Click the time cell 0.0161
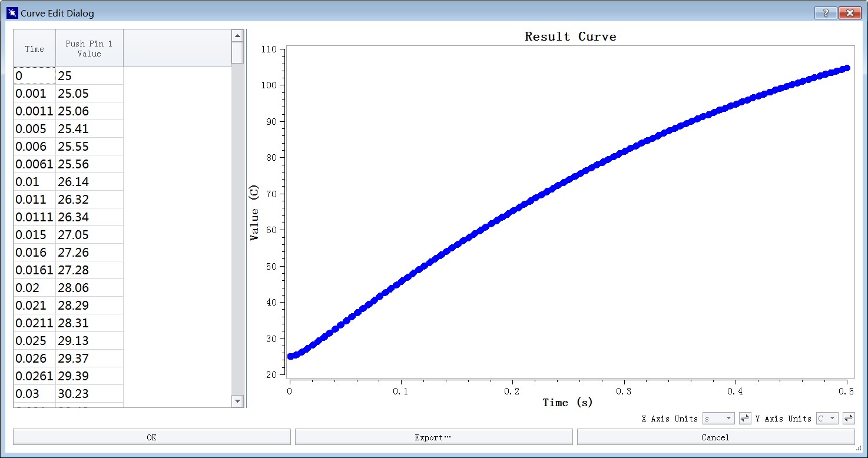This screenshot has height=458, width=868. coord(35,270)
